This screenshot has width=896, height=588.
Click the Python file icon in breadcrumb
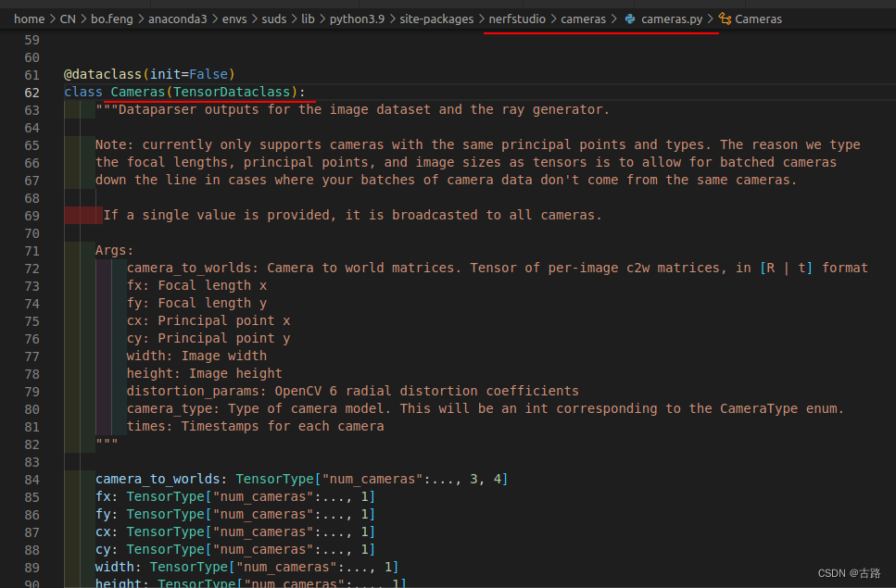click(630, 19)
